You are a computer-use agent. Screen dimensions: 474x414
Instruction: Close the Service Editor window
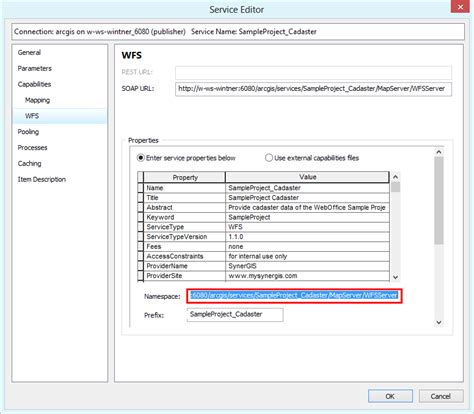point(460,7)
